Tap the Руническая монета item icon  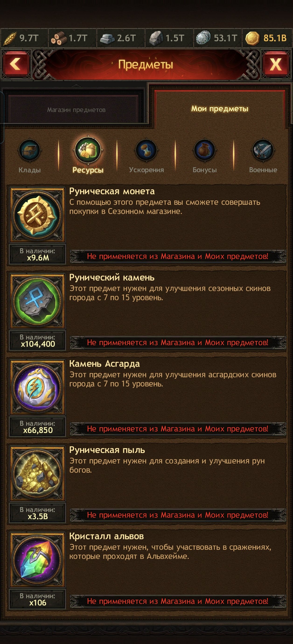38,216
